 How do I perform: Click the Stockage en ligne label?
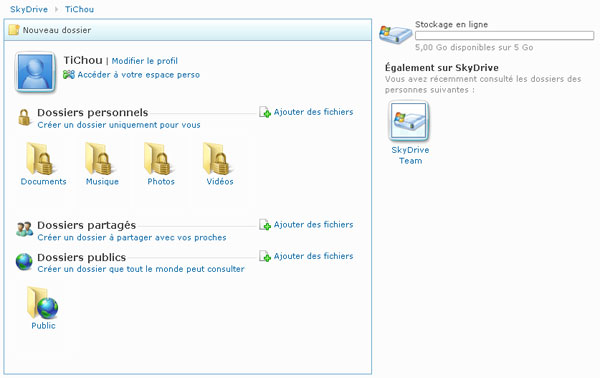(x=452, y=24)
